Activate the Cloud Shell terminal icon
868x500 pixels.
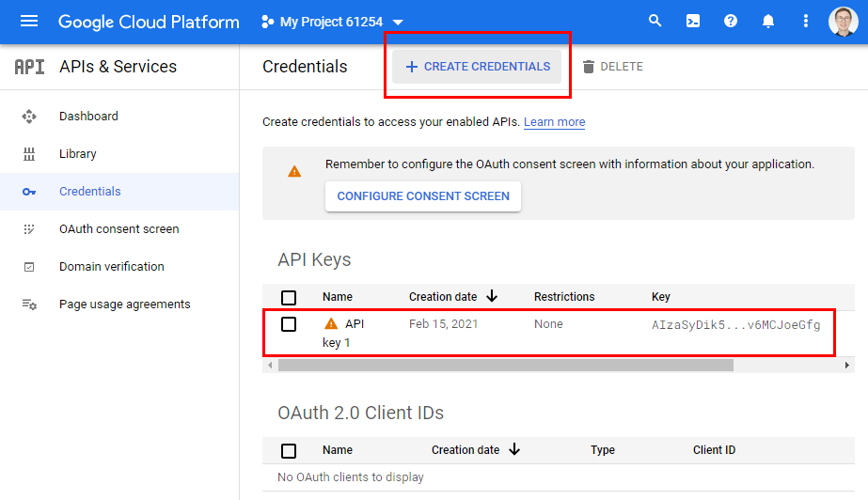tap(692, 21)
